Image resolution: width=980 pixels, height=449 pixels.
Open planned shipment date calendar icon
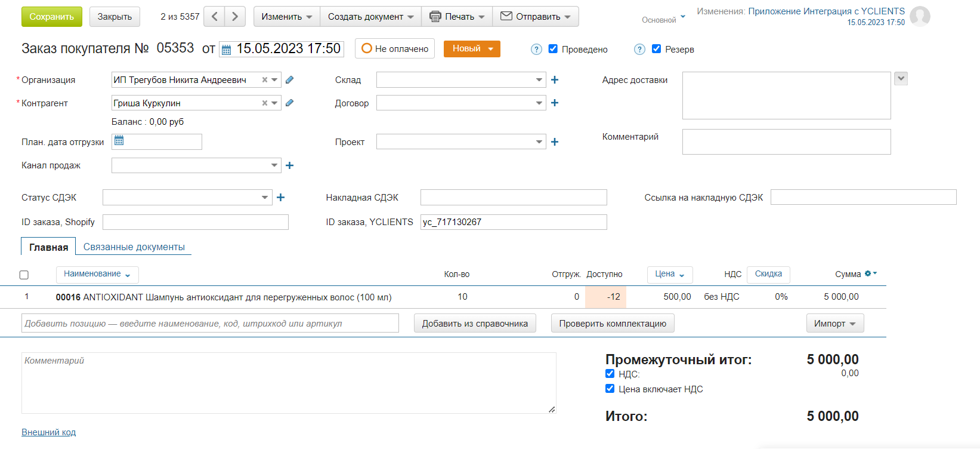[x=119, y=140]
